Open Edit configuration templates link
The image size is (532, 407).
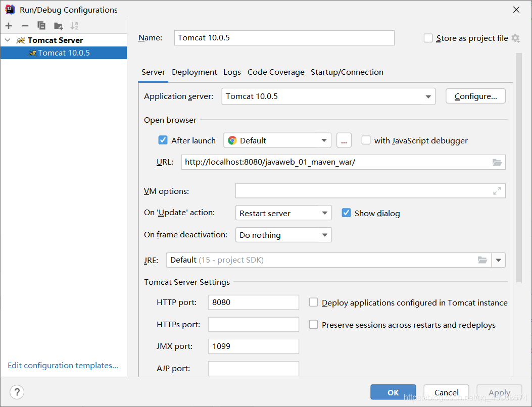(63, 365)
